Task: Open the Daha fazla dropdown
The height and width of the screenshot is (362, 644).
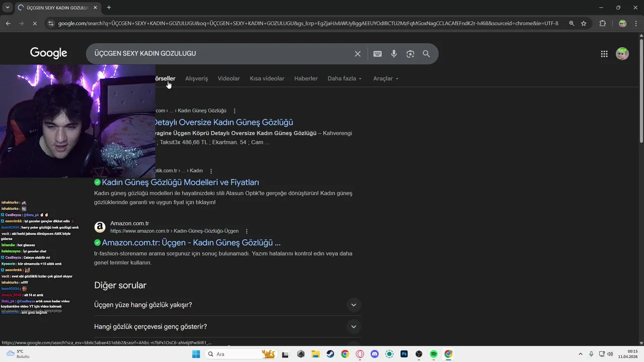Action: tap(345, 78)
